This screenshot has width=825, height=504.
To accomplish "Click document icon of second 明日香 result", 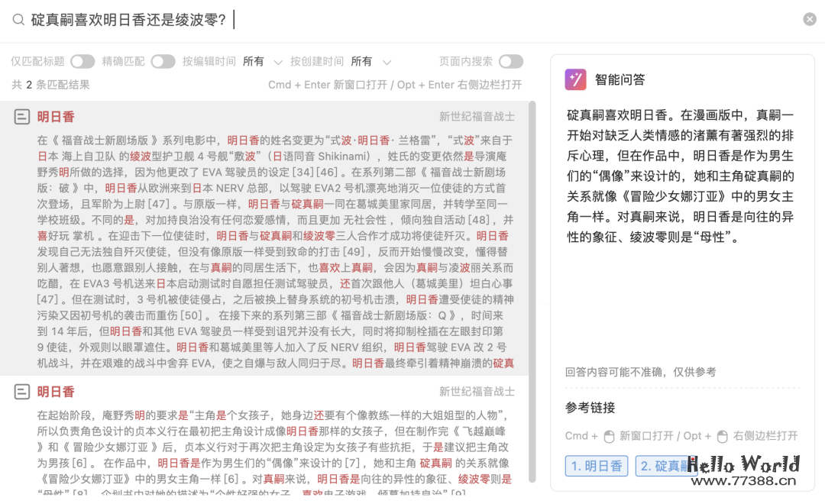I will (x=21, y=392).
